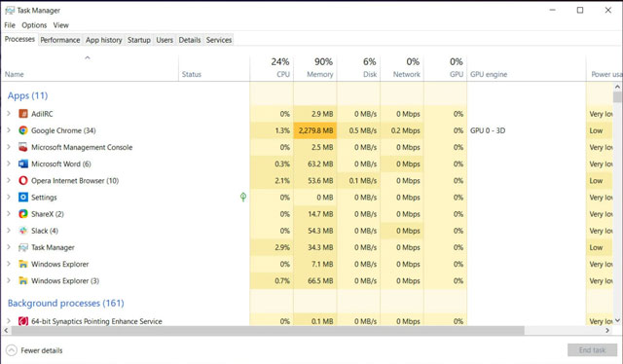Click the AdiIRC app icon

coord(23,114)
